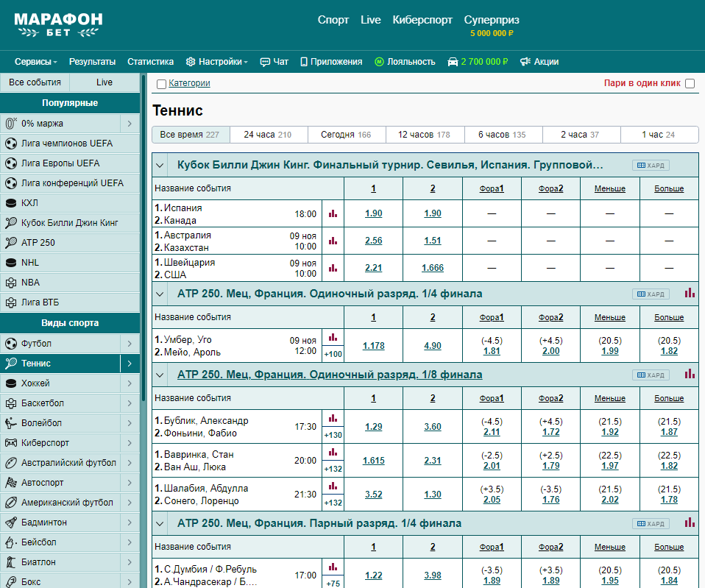Open the Киберспорт top navigation tab
Viewport: 705px width, 588px height.
point(422,20)
